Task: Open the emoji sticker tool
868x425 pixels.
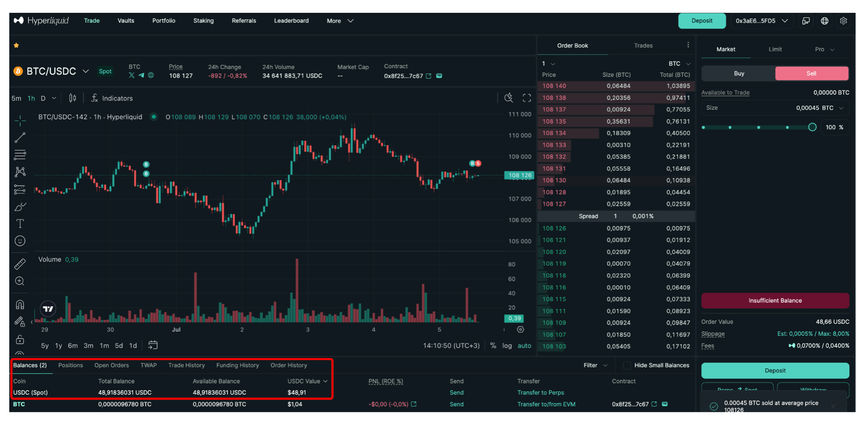Action: (x=20, y=241)
